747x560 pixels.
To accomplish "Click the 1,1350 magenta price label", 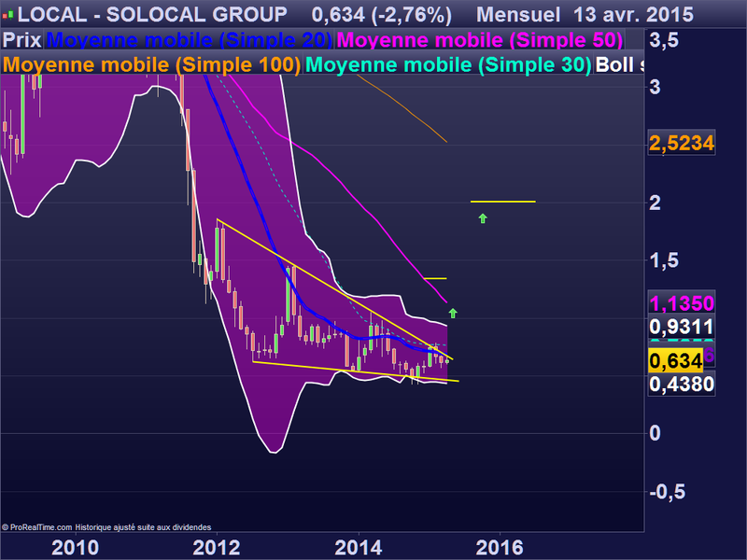I will tap(682, 302).
